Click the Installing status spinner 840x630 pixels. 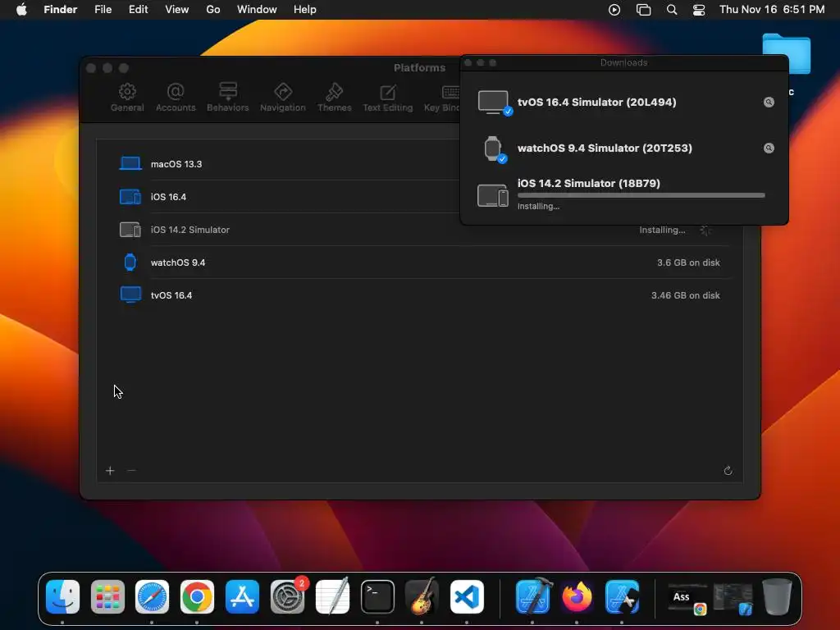coord(705,230)
